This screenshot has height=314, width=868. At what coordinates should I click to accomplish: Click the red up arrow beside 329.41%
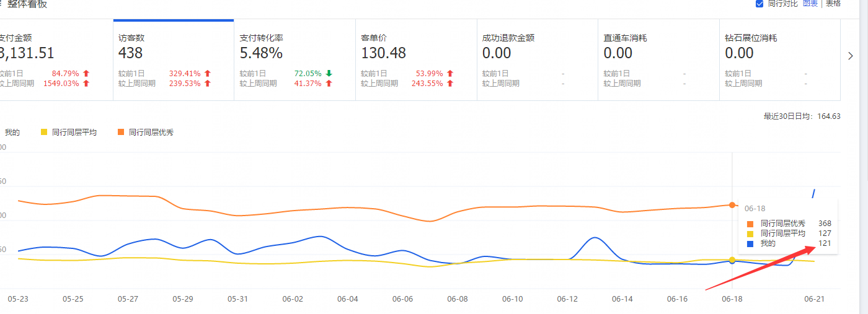[208, 73]
